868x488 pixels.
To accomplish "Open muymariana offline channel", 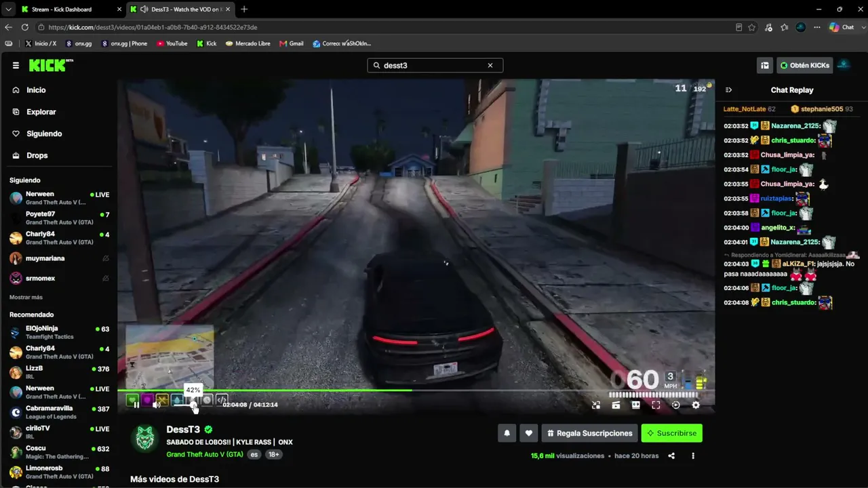I will click(60, 258).
